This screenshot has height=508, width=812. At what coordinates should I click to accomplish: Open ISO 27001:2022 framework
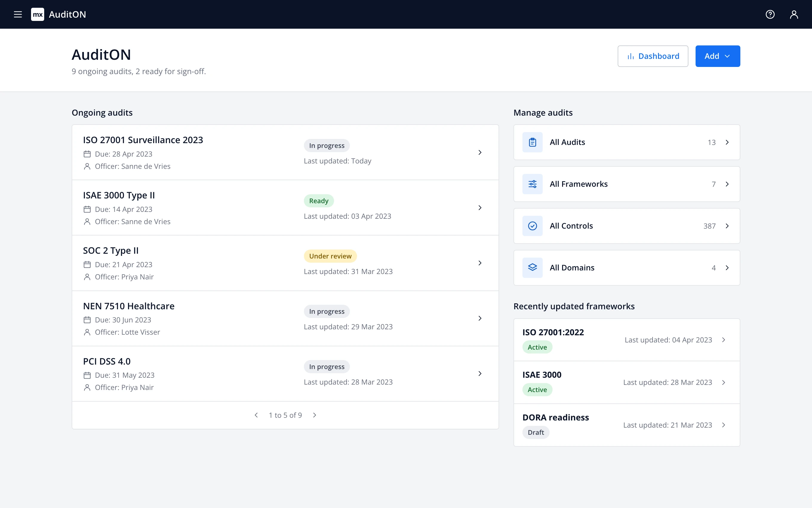coord(627,340)
